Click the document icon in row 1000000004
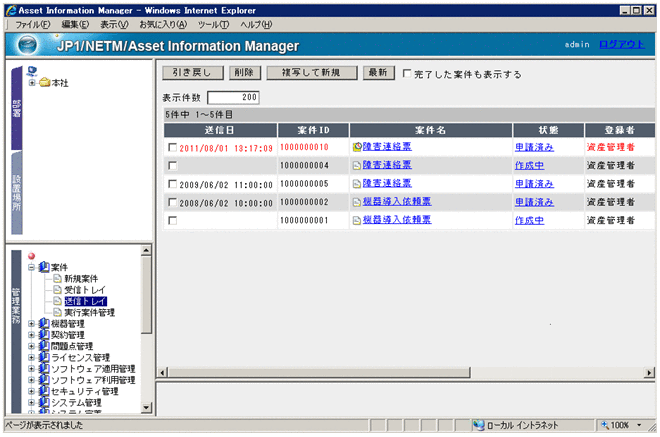Screen dimensions: 660x437 click(x=357, y=165)
